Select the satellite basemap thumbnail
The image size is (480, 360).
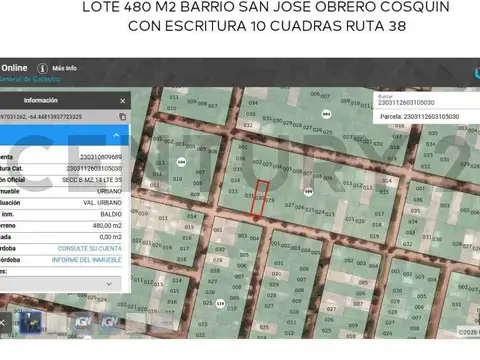[x=30, y=322]
